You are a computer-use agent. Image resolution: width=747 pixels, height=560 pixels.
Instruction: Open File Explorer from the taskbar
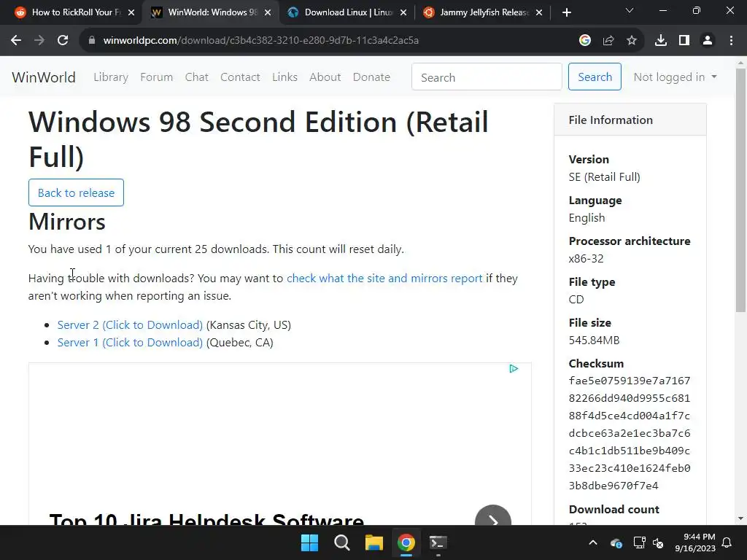(374, 542)
